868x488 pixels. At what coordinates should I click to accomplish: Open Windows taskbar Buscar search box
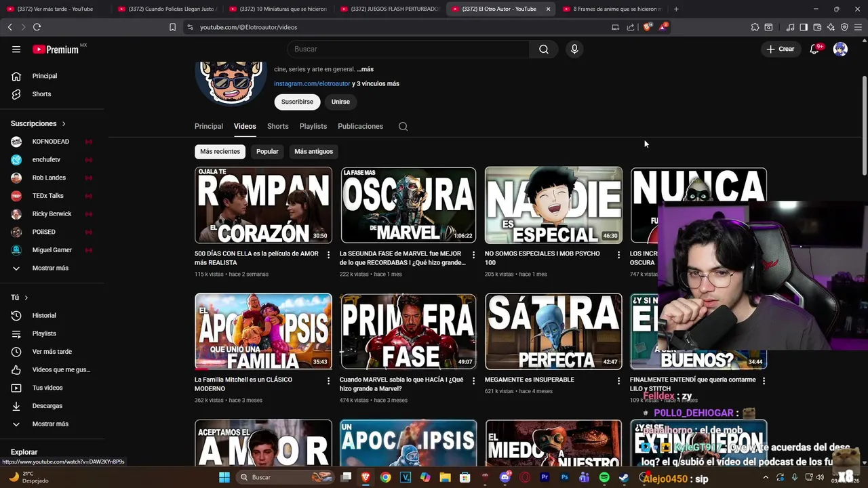tap(285, 477)
